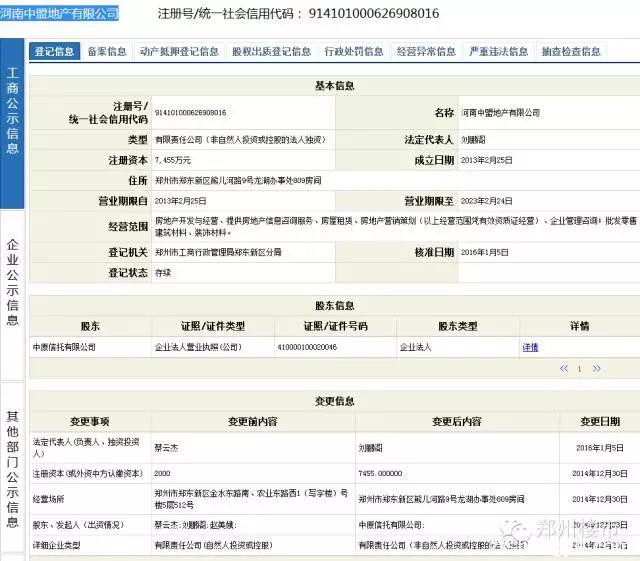Image resolution: width=640 pixels, height=561 pixels.
Task: Open the 其他部门公示信息 sidebar section
Action: (x=12, y=469)
